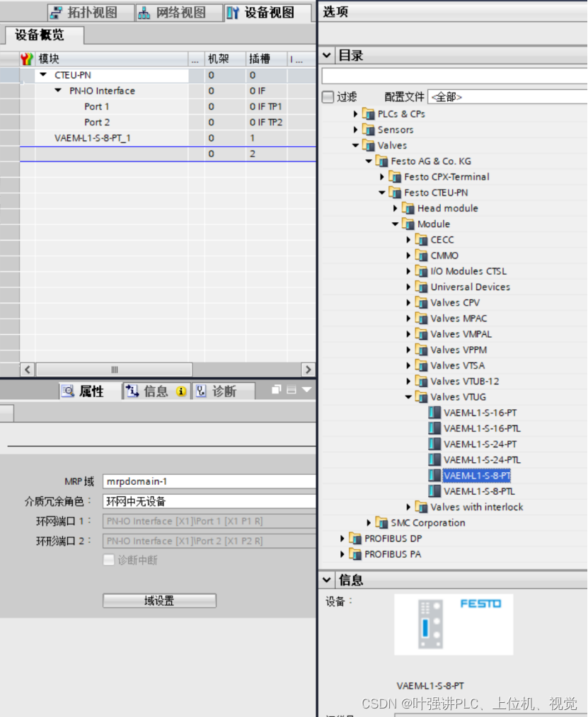Click the 域设置 button

click(159, 600)
